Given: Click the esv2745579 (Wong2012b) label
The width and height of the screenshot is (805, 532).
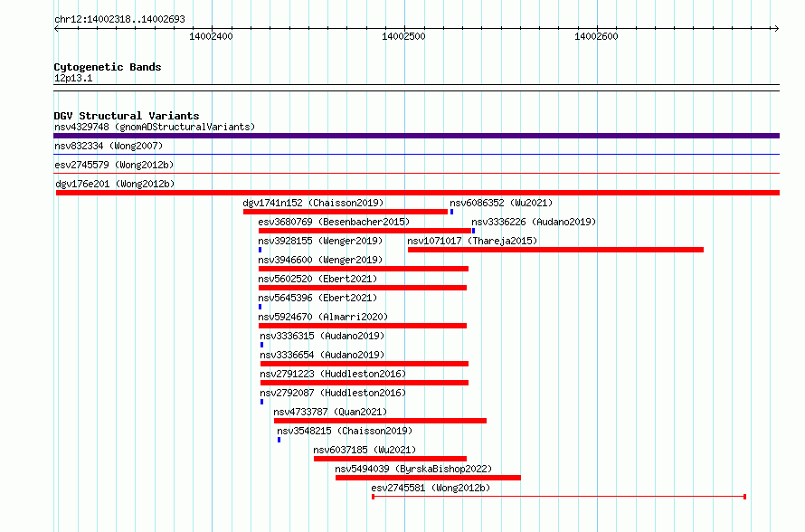Looking at the screenshot, I should tap(114, 165).
